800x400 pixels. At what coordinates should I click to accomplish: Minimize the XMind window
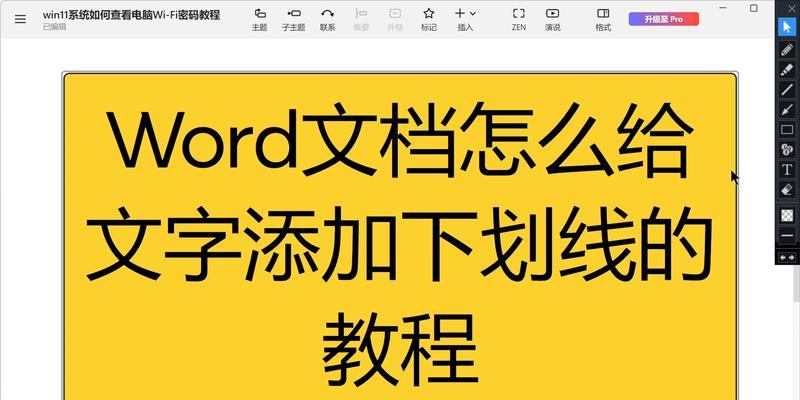[x=722, y=8]
